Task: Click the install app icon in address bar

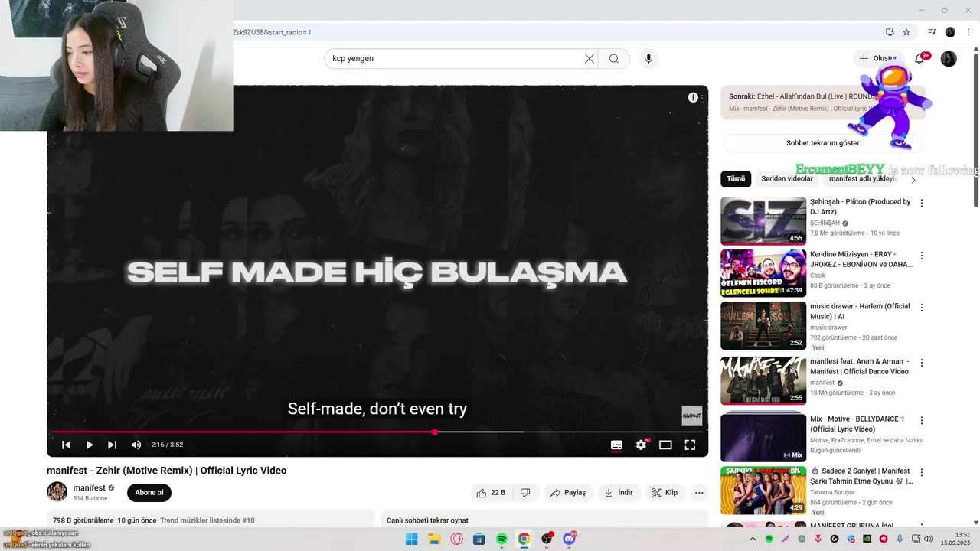Action: pyautogui.click(x=890, y=32)
